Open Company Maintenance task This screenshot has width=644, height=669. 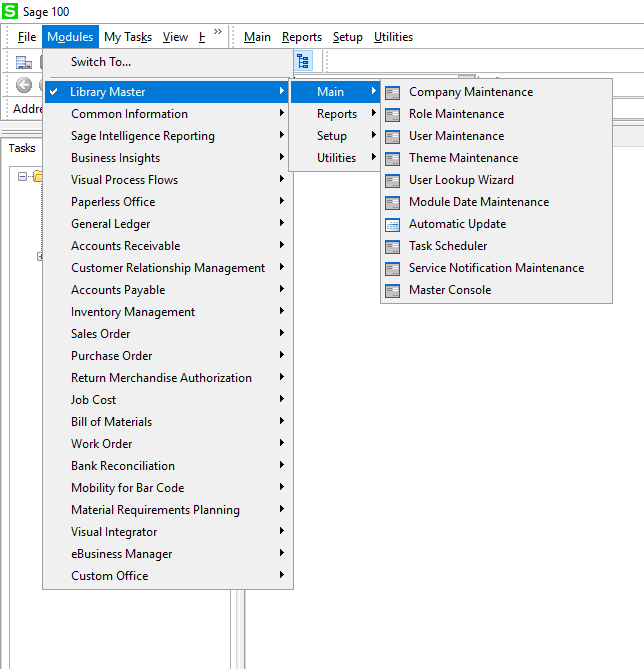click(496, 92)
